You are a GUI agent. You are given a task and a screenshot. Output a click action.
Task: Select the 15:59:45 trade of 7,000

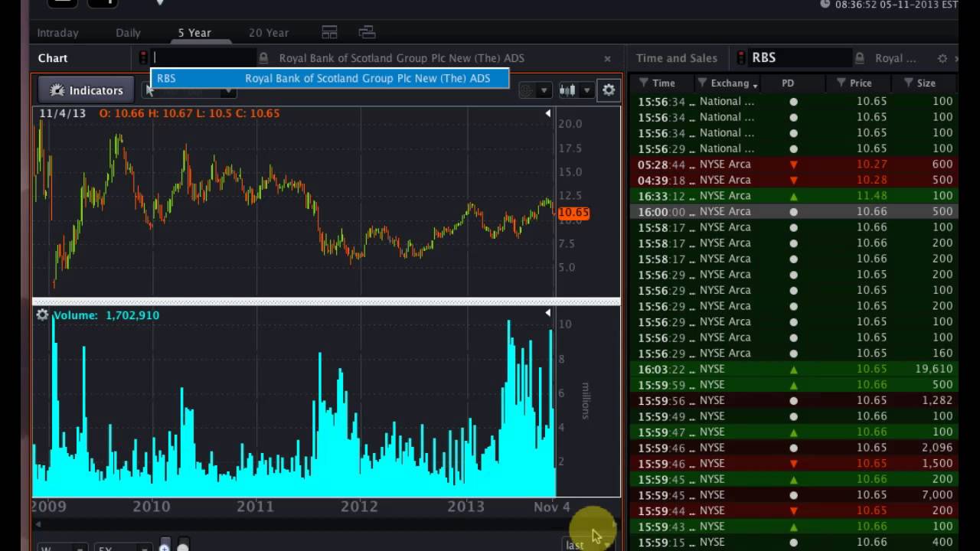(794, 495)
